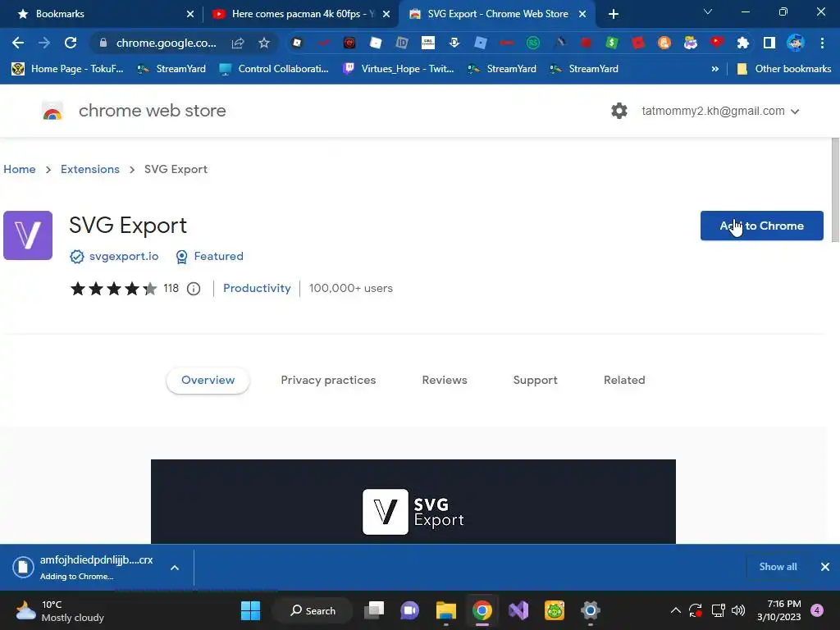This screenshot has width=840, height=630.
Task: Show more bookmarks with the double chevron
Action: tap(714, 69)
